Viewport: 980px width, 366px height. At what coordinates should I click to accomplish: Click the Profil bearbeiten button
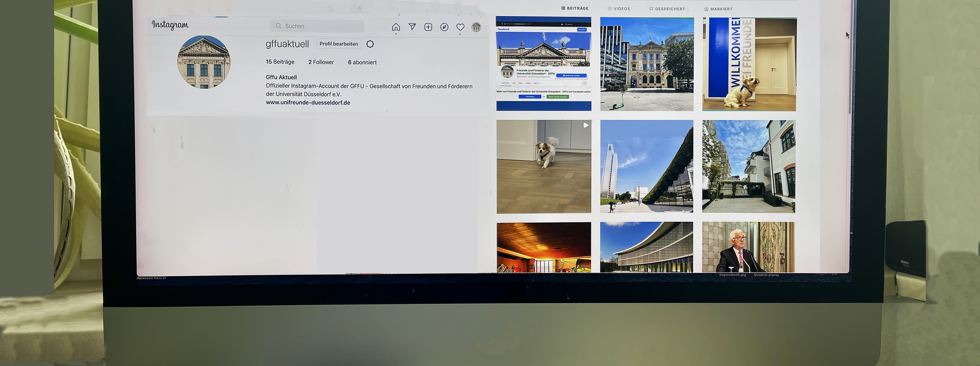(x=338, y=44)
